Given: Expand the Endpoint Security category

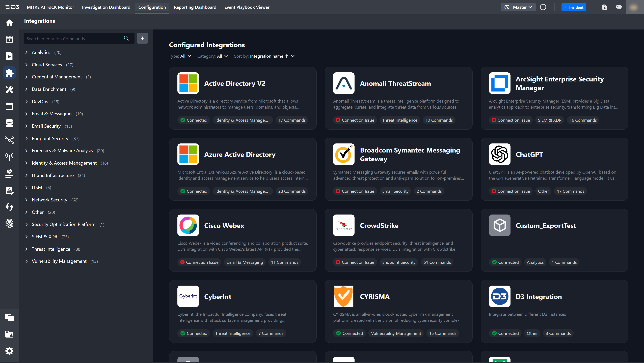Looking at the screenshot, I should click(26, 138).
